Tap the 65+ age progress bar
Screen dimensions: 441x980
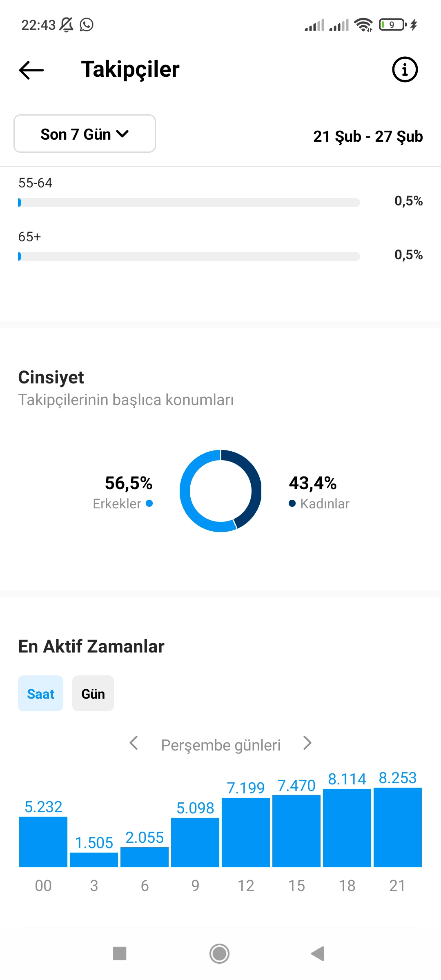click(189, 256)
